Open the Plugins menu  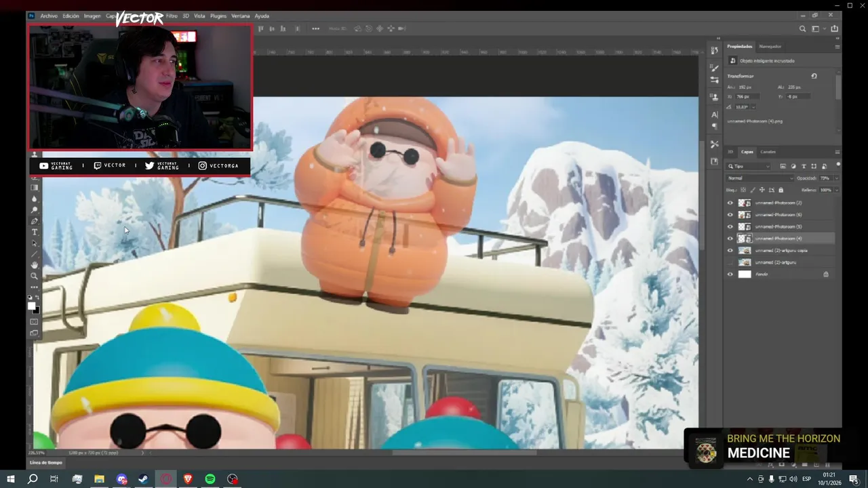tap(218, 16)
